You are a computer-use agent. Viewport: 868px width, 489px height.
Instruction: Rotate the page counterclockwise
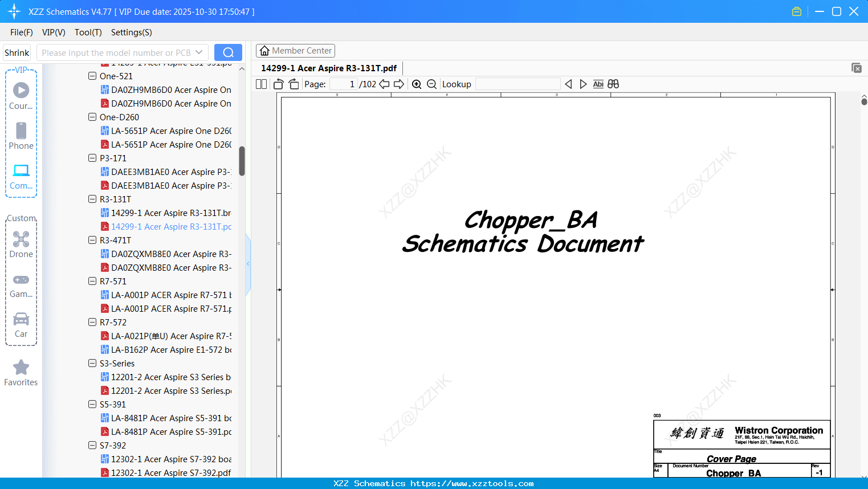click(x=279, y=84)
